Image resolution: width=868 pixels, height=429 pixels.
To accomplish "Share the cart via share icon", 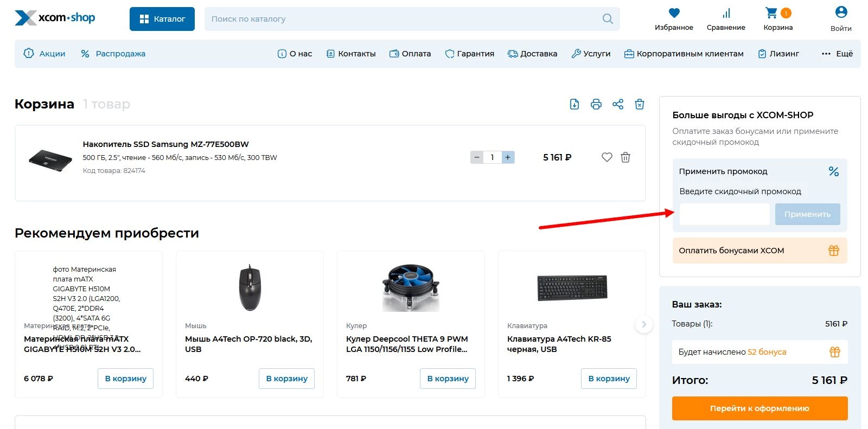I will tap(618, 104).
